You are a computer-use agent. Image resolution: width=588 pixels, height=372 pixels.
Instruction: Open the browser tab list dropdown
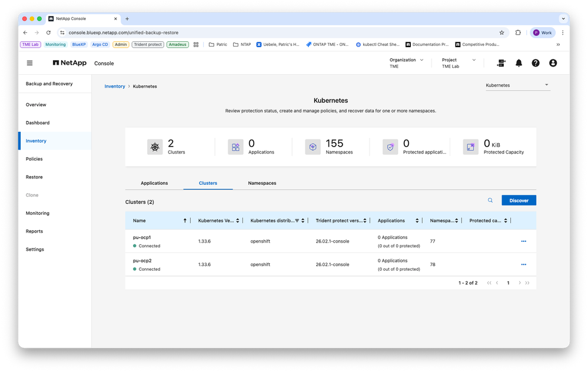pos(563,18)
